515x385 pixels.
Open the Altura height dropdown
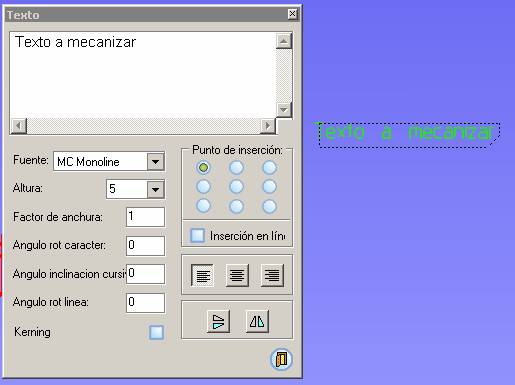tap(156, 189)
